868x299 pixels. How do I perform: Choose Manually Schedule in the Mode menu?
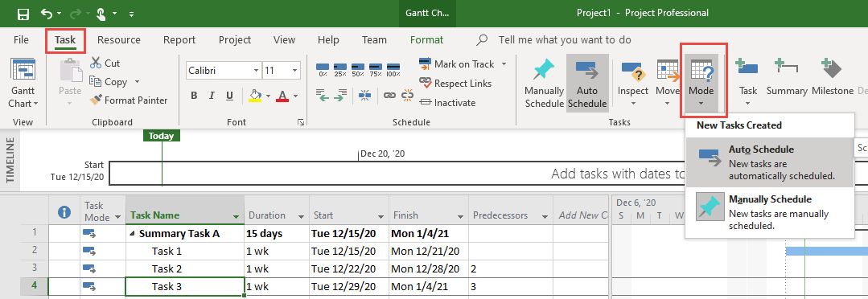tap(769, 212)
